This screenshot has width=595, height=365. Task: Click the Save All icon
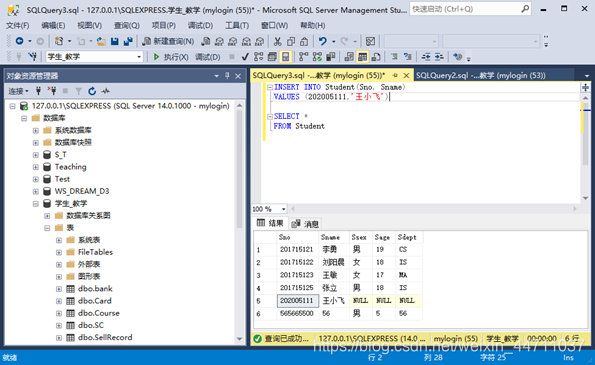[128, 41]
